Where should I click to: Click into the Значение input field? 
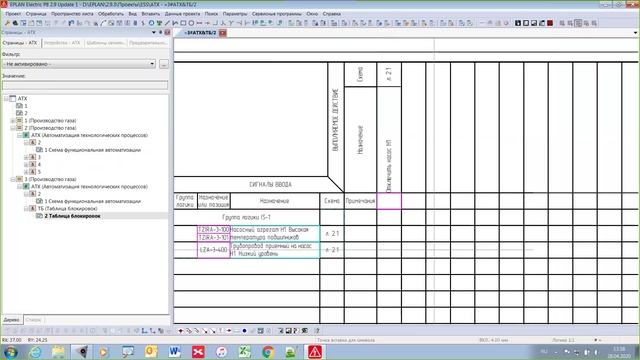(x=85, y=84)
